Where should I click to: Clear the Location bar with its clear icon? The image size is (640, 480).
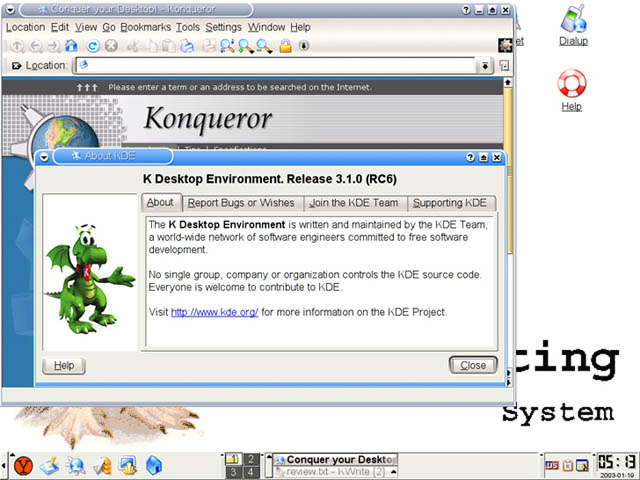(x=16, y=65)
